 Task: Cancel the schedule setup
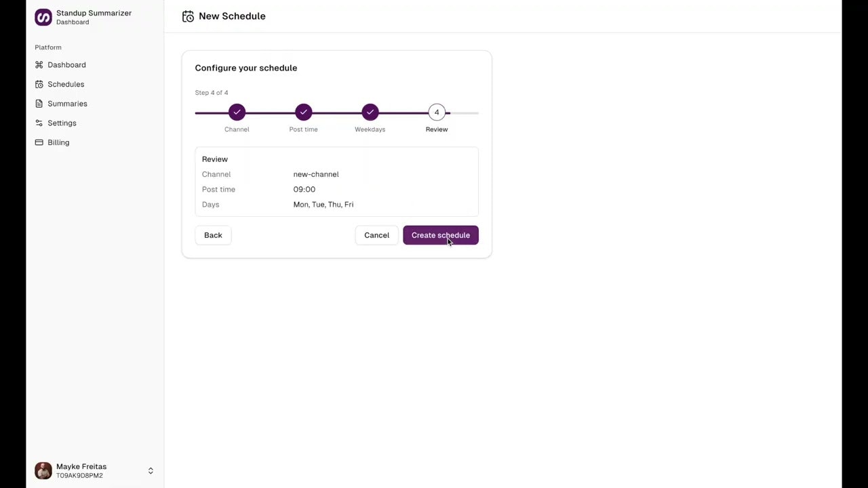click(x=376, y=235)
